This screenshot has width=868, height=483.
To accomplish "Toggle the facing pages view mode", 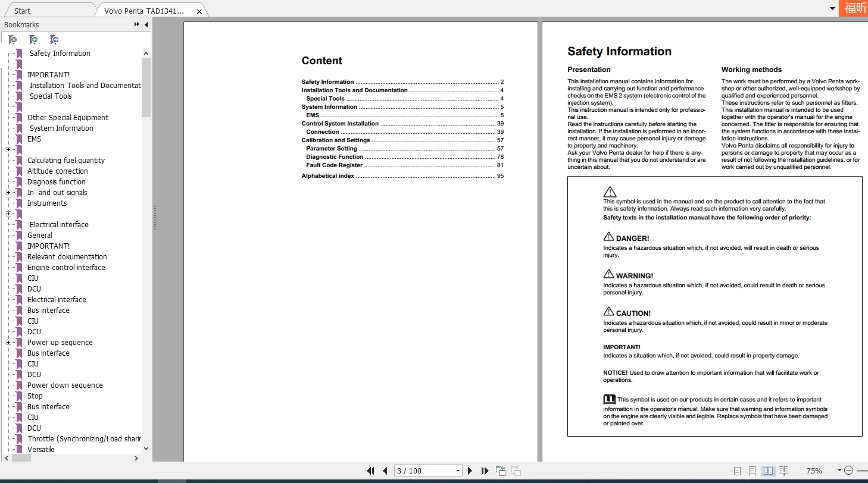I will pos(768,471).
